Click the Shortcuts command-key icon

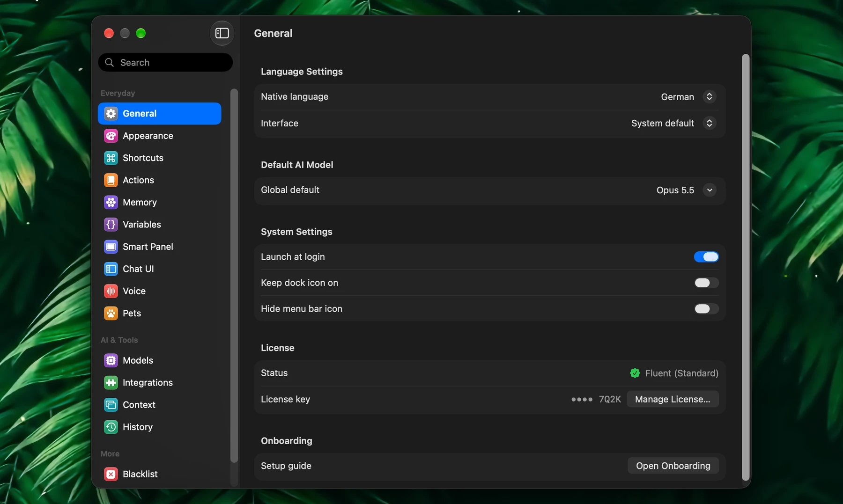pos(111,158)
